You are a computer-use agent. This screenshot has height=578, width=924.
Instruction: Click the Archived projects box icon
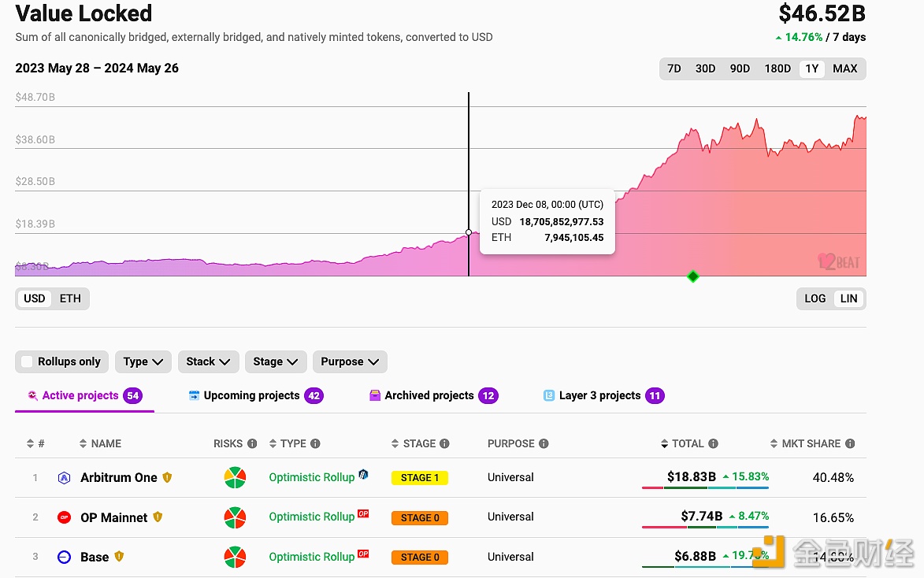tap(375, 395)
